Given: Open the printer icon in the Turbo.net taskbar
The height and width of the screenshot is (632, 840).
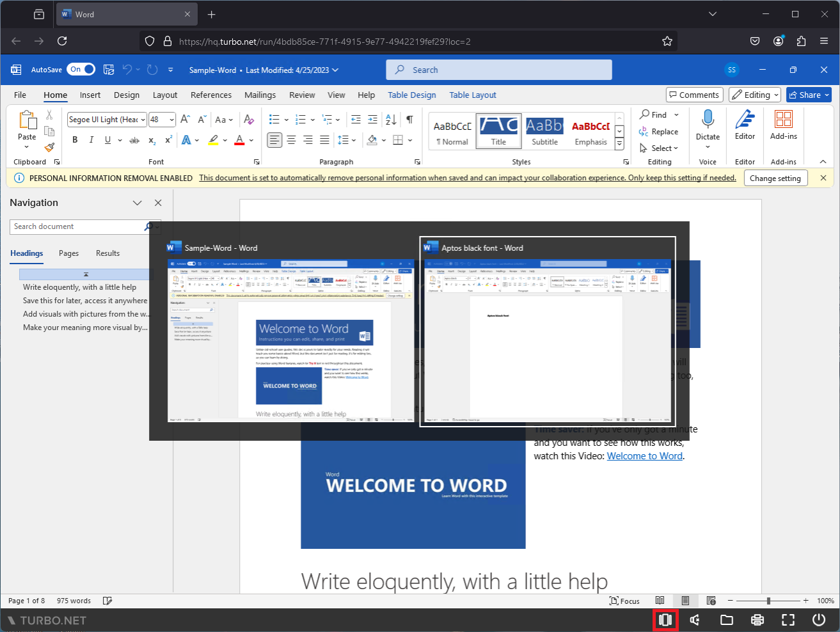Looking at the screenshot, I should [x=757, y=619].
